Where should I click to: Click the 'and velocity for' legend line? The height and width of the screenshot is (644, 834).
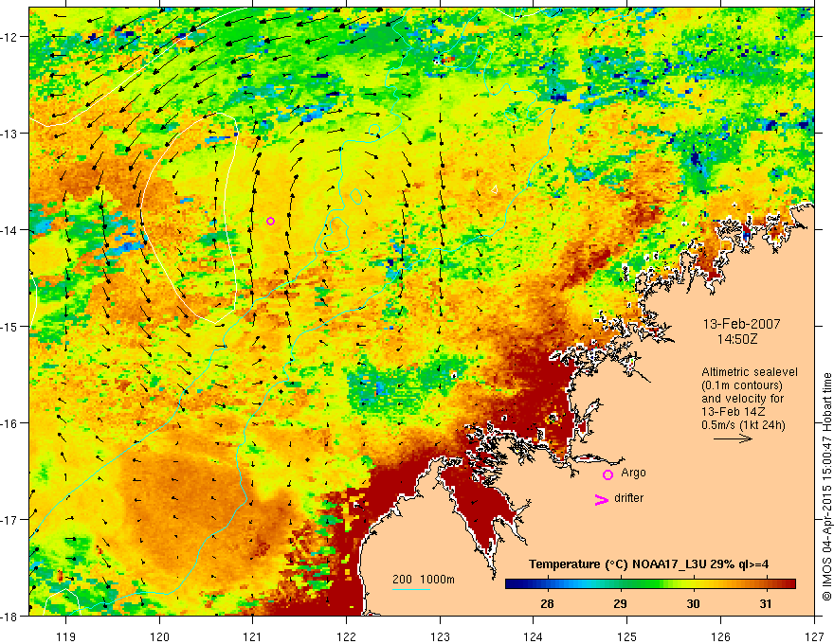point(742,399)
